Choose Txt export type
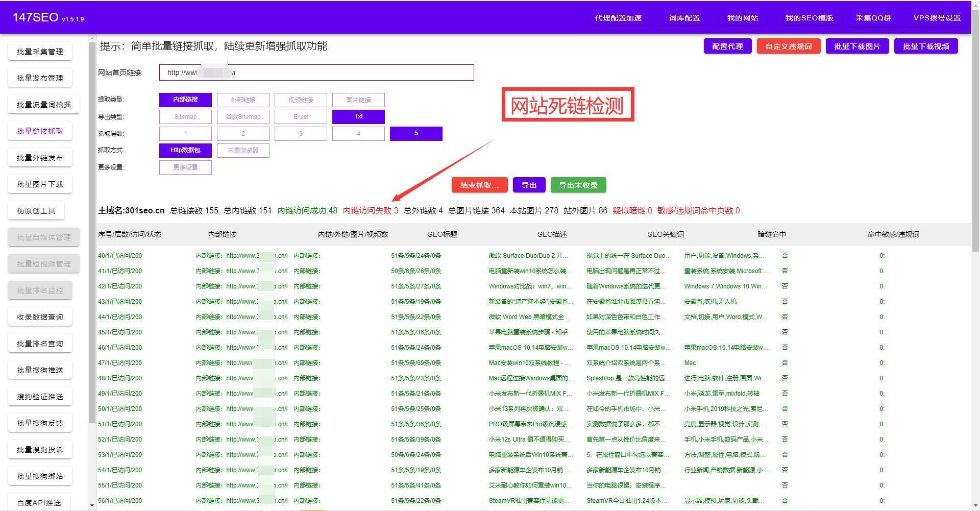The height and width of the screenshot is (511, 980). pyautogui.click(x=358, y=117)
